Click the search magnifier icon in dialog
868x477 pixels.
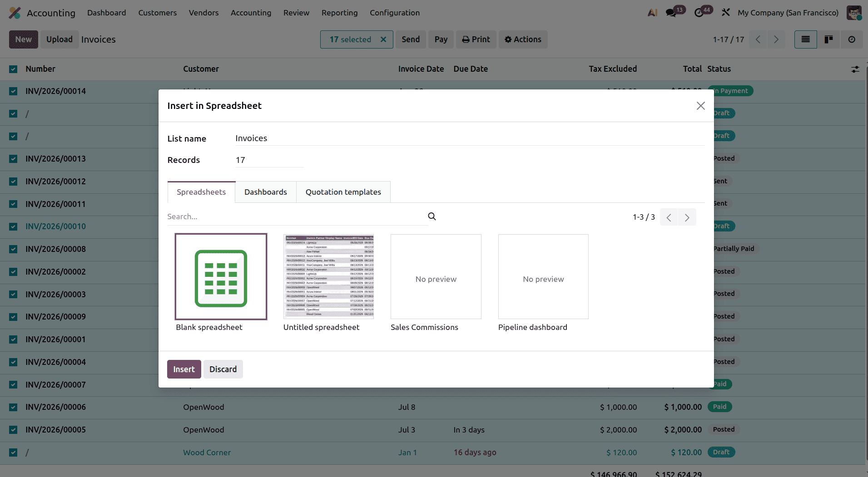tap(432, 216)
